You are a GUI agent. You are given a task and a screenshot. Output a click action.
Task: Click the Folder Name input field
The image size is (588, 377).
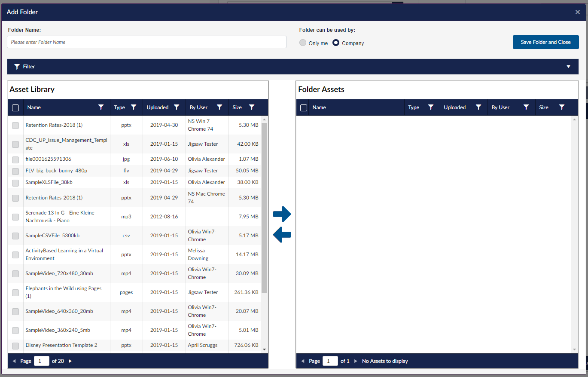[x=146, y=42]
